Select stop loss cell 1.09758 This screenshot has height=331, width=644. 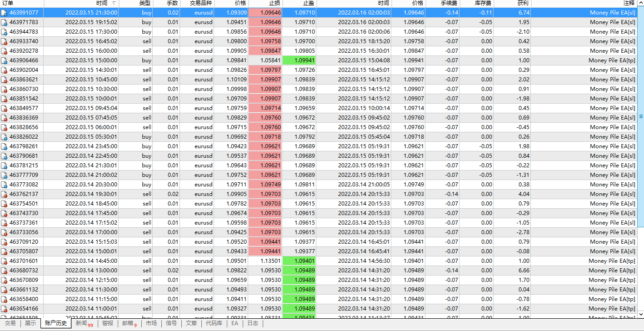pos(265,41)
